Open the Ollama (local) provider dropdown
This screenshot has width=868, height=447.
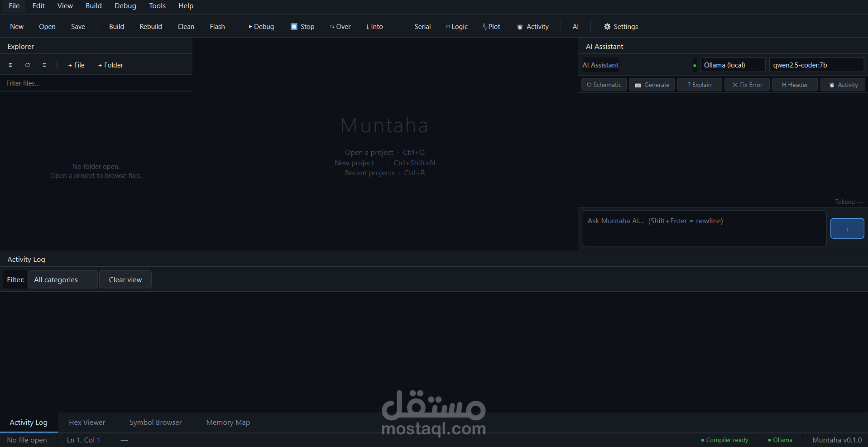[x=733, y=65]
